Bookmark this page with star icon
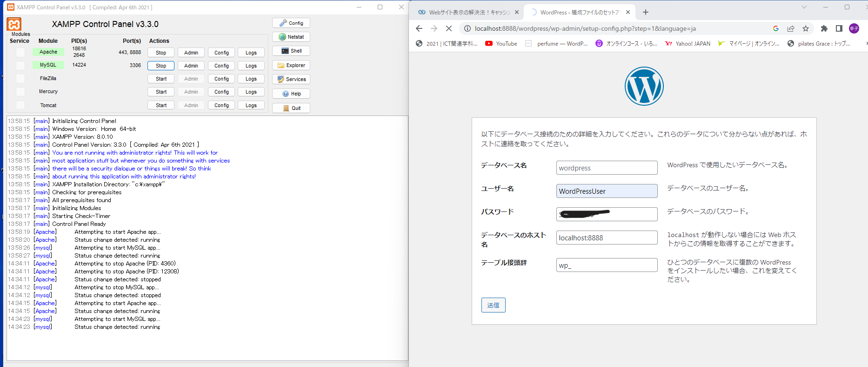 (806, 28)
